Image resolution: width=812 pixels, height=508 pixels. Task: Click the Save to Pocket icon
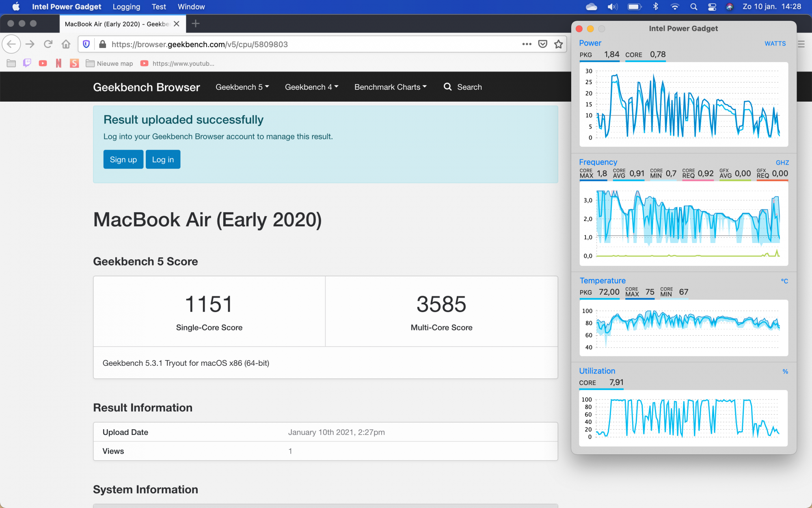point(542,44)
